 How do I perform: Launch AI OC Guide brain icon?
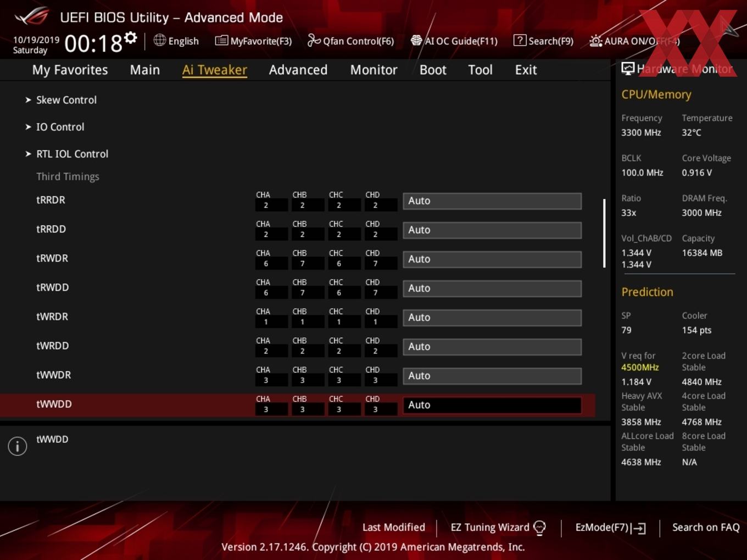[x=416, y=41]
